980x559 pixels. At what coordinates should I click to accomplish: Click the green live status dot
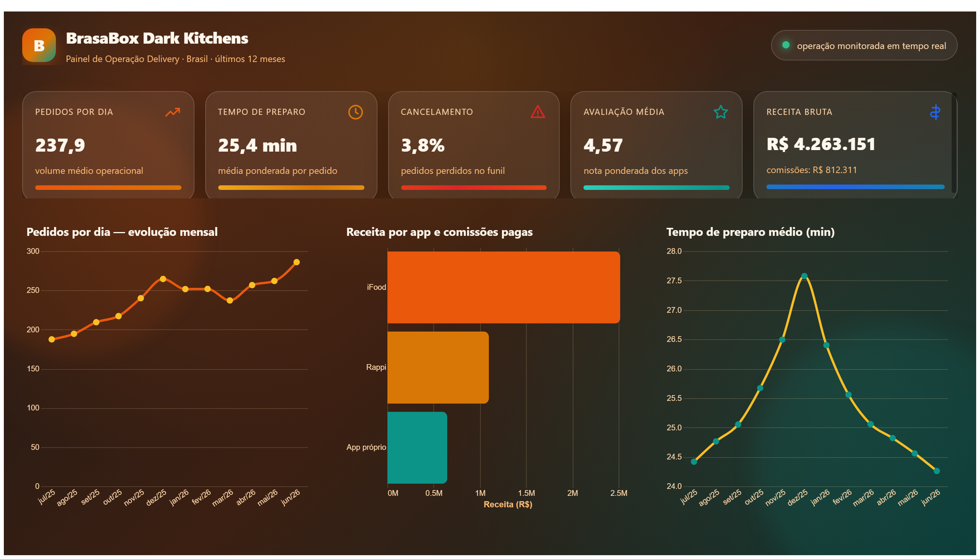tap(786, 45)
